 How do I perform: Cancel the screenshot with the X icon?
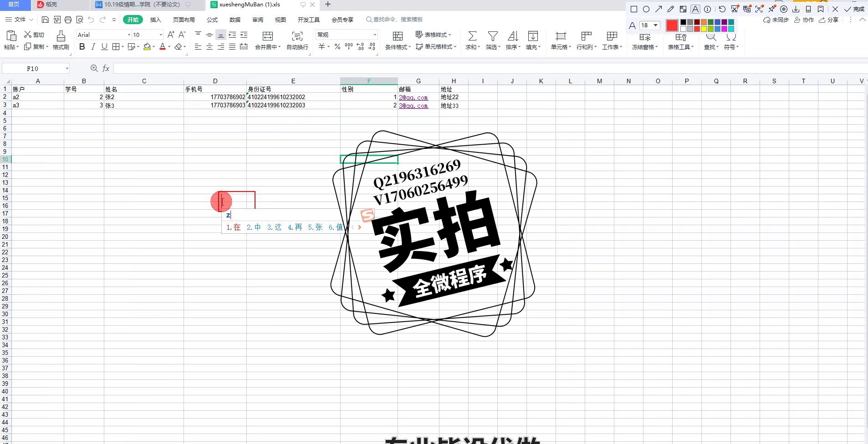pyautogui.click(x=835, y=9)
